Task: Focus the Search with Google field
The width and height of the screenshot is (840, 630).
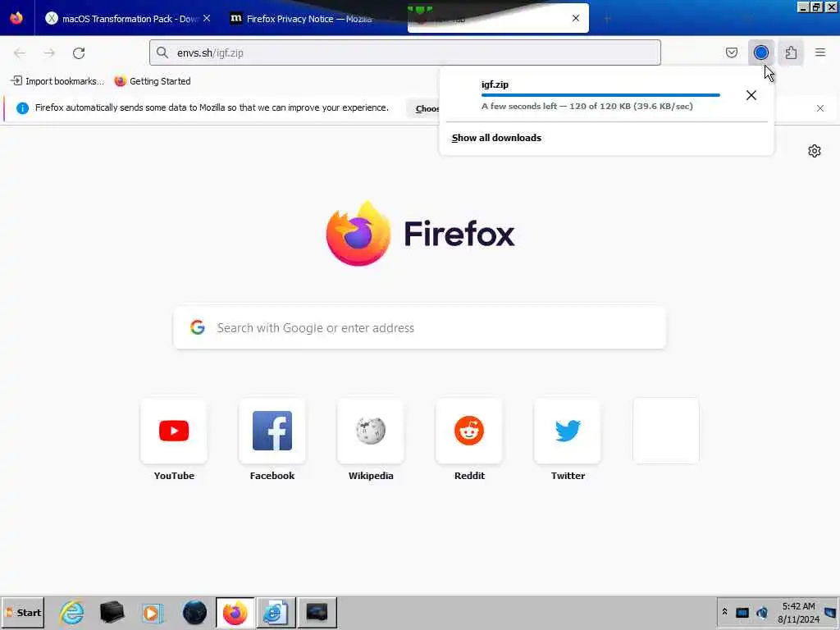Action: (x=420, y=328)
